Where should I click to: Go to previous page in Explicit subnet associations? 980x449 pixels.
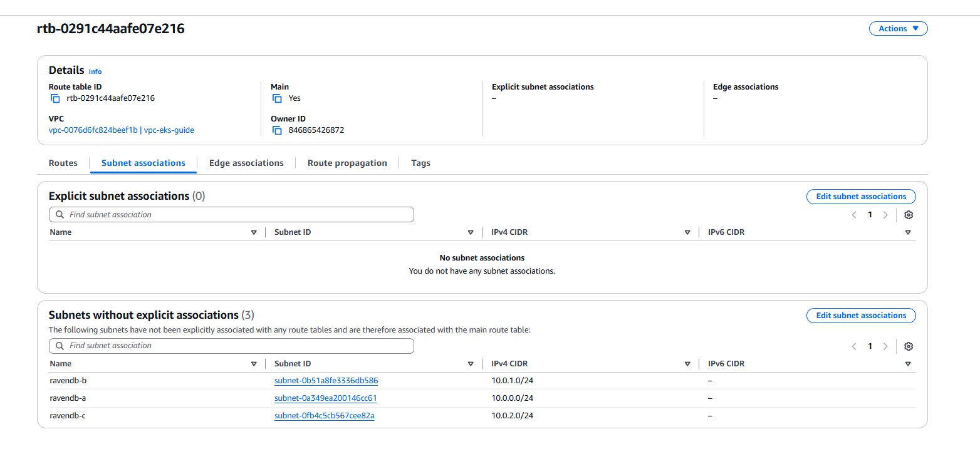[x=854, y=215]
